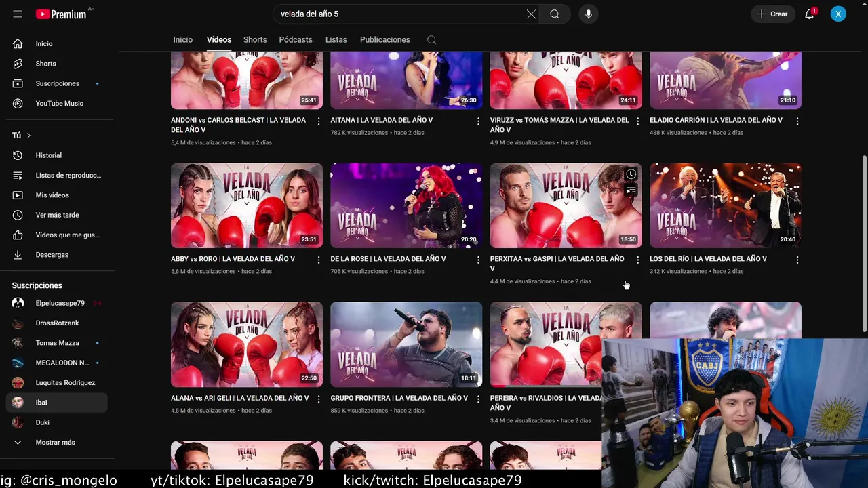The width and height of the screenshot is (868, 488).
Task: Open Tomas Mazza subscription channel
Action: tap(57, 343)
